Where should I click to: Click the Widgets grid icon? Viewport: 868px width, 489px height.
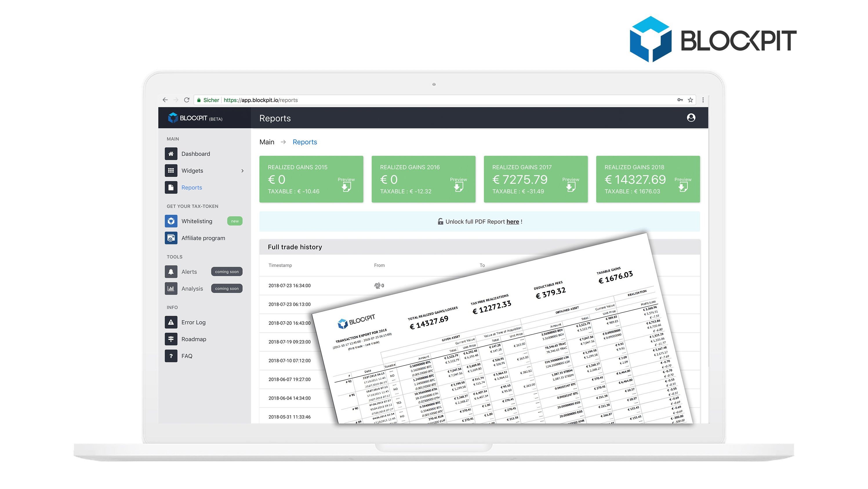(x=171, y=170)
